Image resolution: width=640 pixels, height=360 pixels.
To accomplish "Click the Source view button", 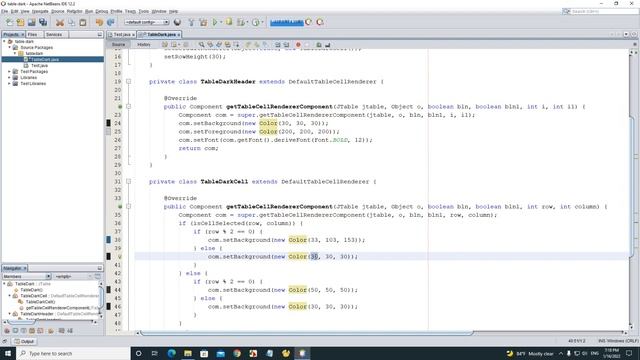I will tap(118, 44).
